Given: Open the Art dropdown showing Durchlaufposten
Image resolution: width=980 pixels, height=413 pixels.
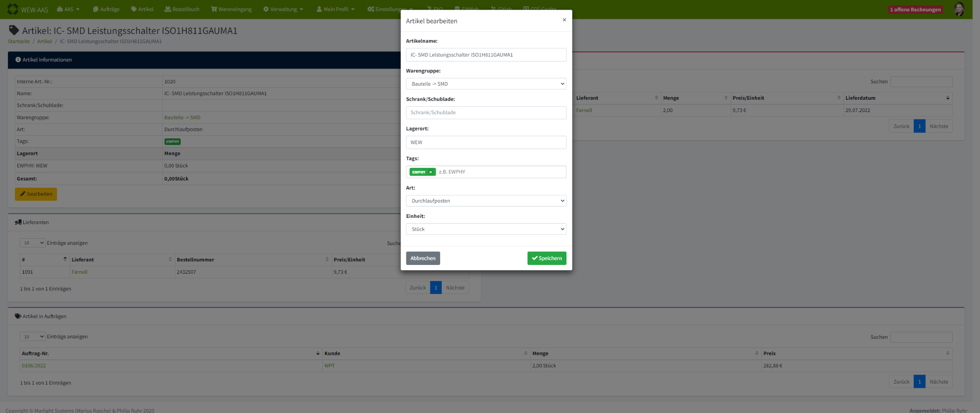Looking at the screenshot, I should [x=486, y=201].
